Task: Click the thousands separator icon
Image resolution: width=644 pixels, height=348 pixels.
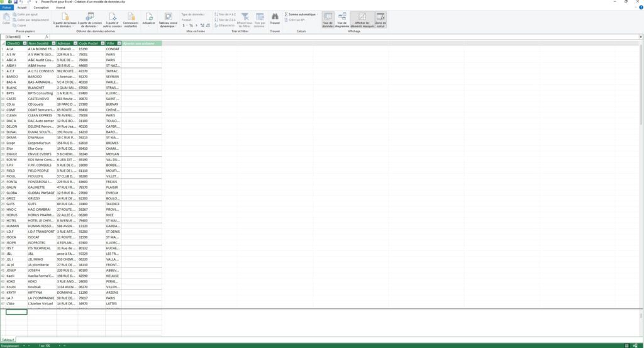Action: (196, 25)
